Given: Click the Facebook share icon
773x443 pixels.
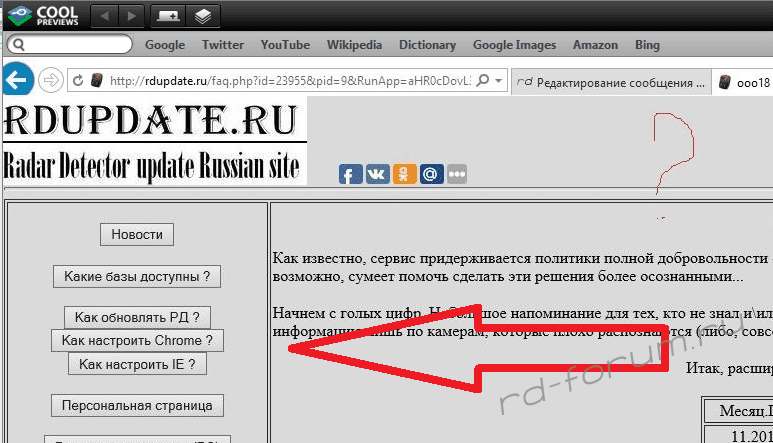Looking at the screenshot, I should pos(350,174).
